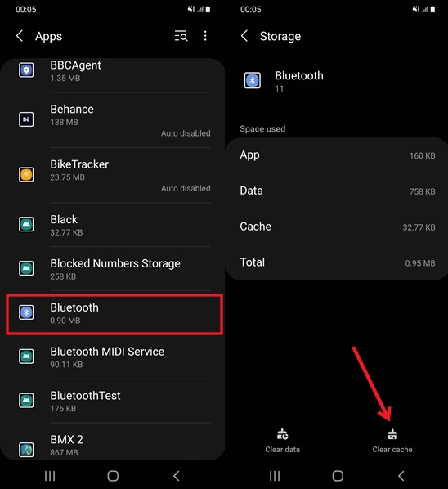Tap the orange BikeTracker icon
The width and height of the screenshot is (448, 489).
26,174
